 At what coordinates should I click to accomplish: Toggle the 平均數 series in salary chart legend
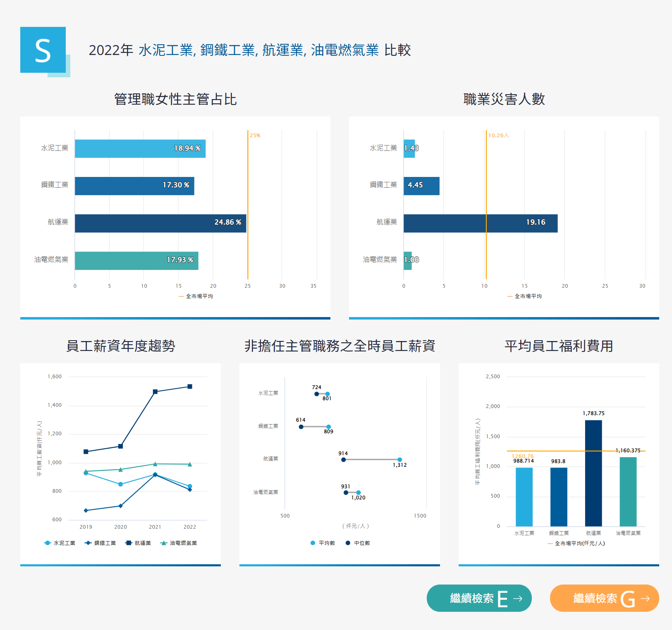[322, 543]
